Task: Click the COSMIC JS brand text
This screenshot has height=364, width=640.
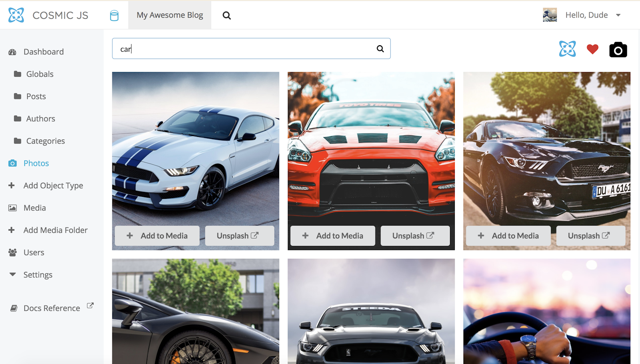Action: point(60,15)
